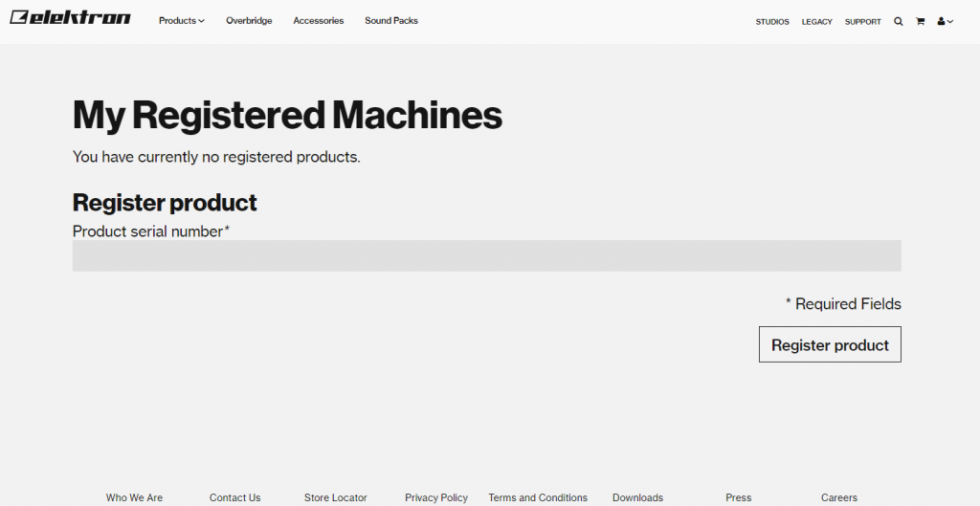Screen dimensions: 980x506
Task: Click the '* Required Fields' note
Action: (843, 304)
